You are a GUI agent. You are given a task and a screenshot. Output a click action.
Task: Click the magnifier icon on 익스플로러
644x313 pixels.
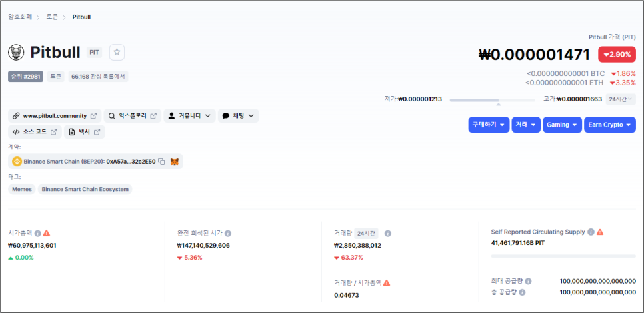click(x=111, y=116)
